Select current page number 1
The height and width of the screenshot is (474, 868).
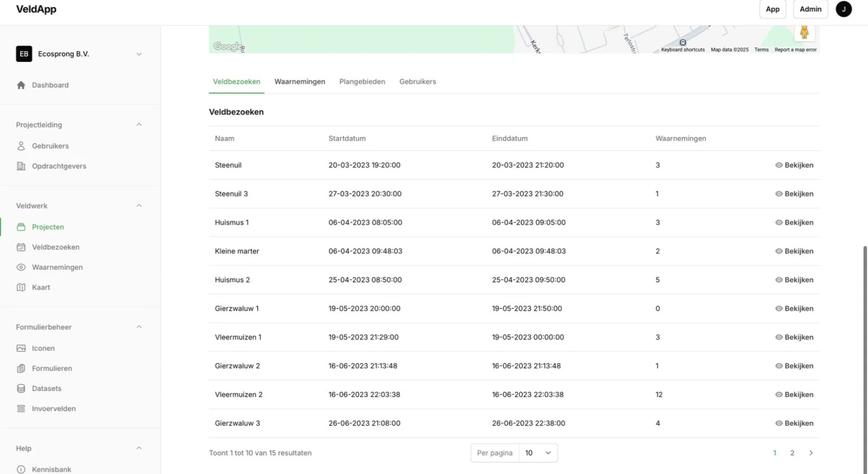[775, 453]
